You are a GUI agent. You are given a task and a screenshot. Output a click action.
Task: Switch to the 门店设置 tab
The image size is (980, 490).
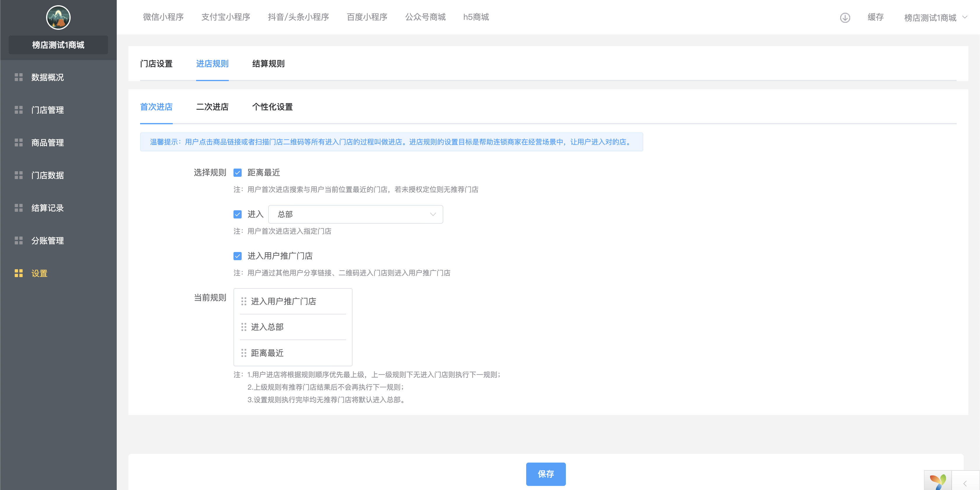pos(156,64)
